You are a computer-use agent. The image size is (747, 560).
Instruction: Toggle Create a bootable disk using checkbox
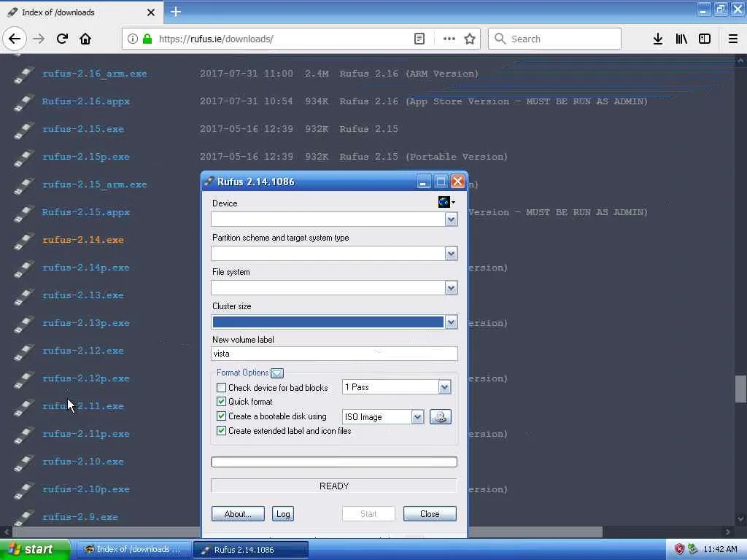(221, 416)
